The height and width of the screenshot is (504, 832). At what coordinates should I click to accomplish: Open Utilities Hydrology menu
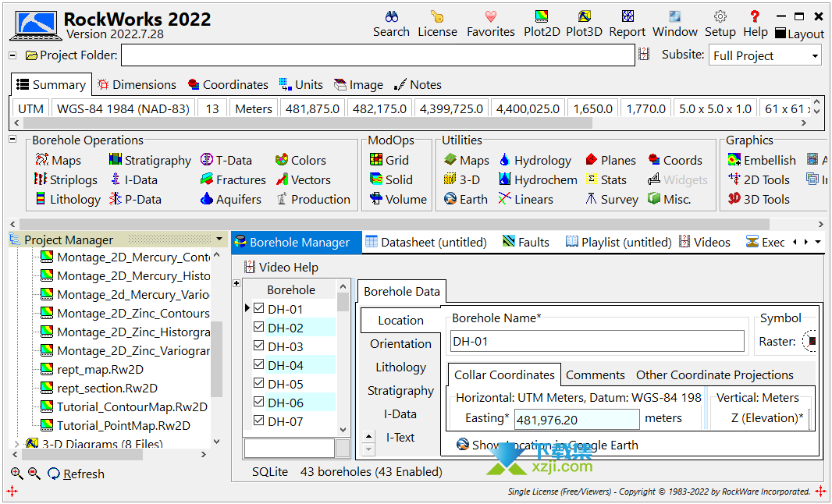[535, 160]
